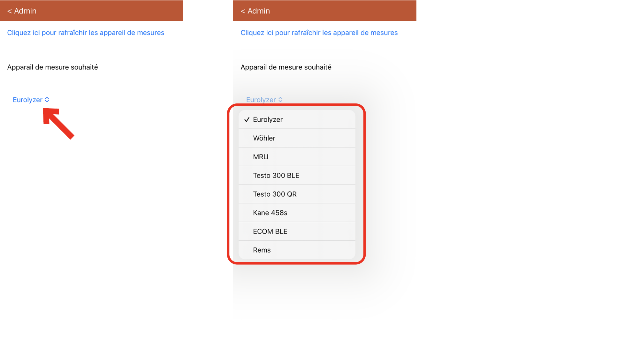Click the checkmark next to Eurolyzer
624x364 pixels.
pos(247,119)
